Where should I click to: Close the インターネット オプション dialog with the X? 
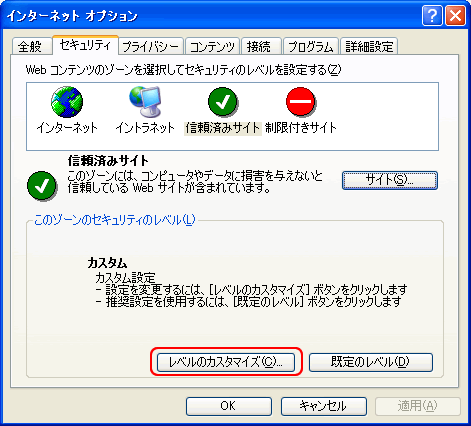pos(455,15)
